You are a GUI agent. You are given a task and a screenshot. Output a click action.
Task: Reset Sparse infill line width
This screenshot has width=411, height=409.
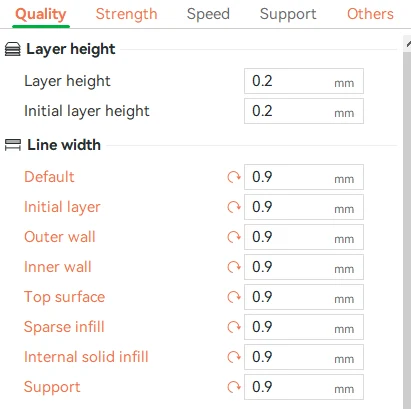click(234, 327)
